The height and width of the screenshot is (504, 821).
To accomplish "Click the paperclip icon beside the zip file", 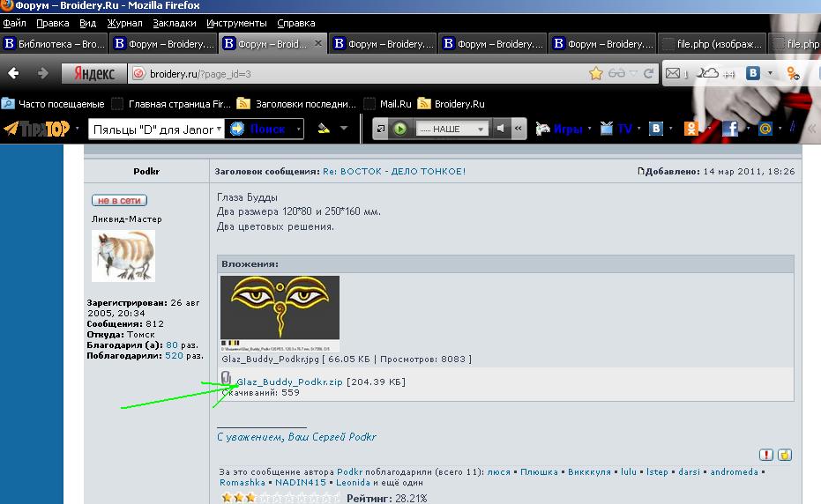I will pyautogui.click(x=226, y=377).
